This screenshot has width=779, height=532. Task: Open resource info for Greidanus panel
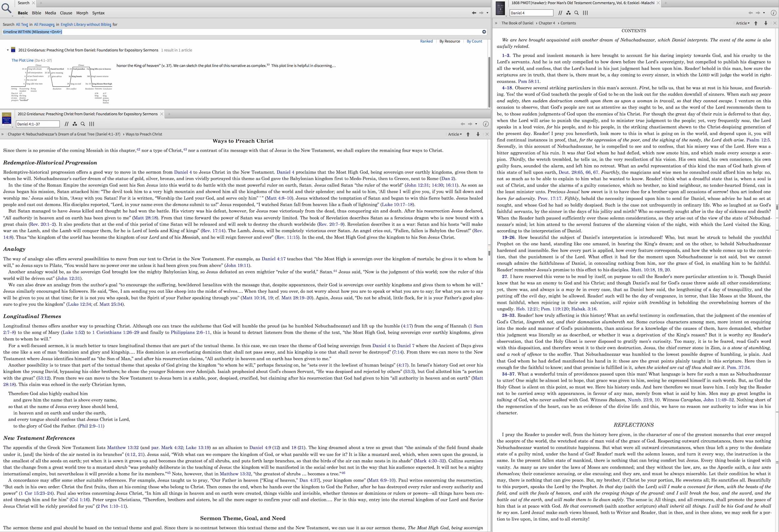point(485,124)
